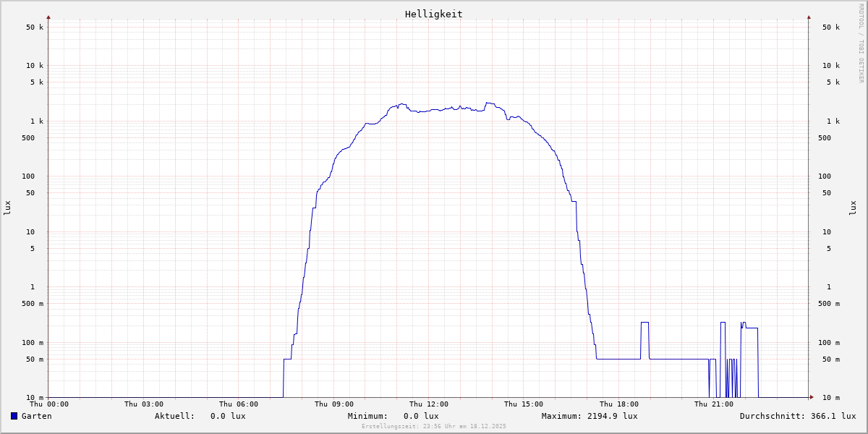Click the red arrow at x-axis end

pyautogui.click(x=812, y=397)
